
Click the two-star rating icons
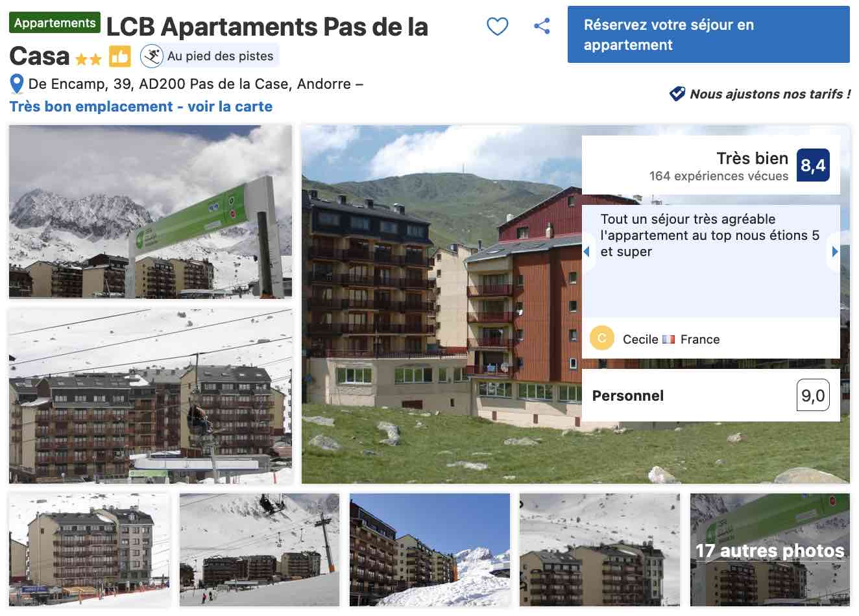89,60
